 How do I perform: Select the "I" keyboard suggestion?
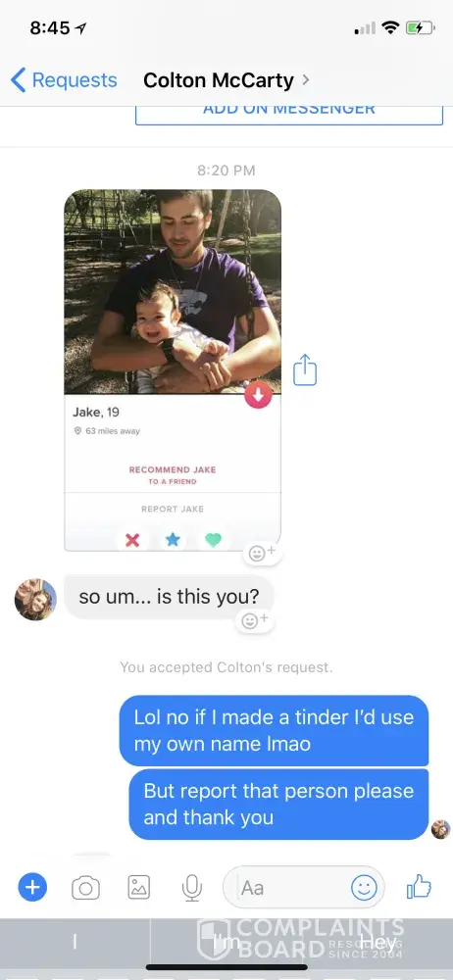pyautogui.click(x=75, y=942)
